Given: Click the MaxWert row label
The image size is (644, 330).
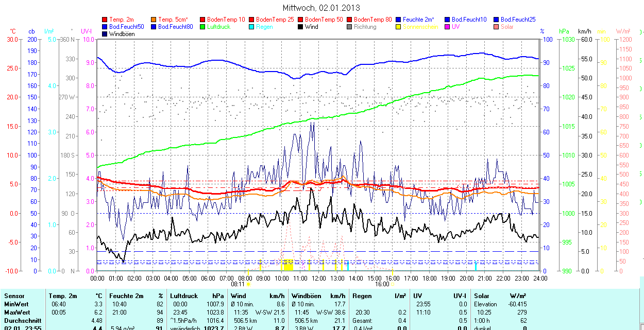Looking at the screenshot, I should click(x=16, y=312).
